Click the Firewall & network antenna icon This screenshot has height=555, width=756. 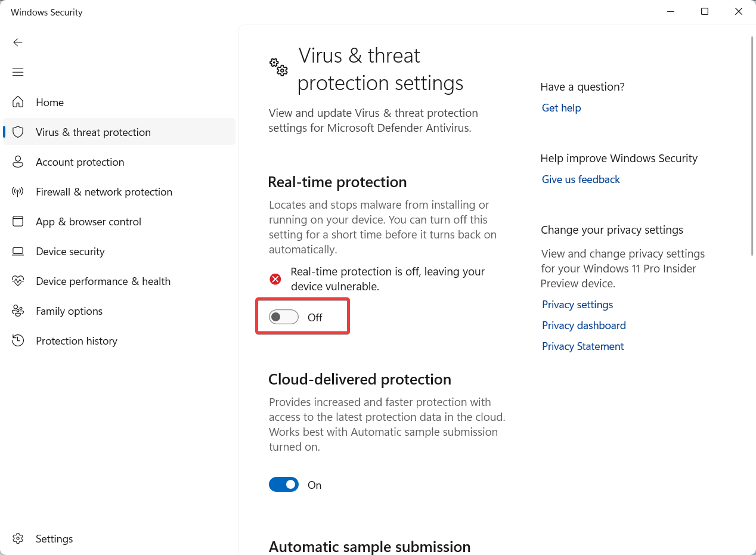18,192
